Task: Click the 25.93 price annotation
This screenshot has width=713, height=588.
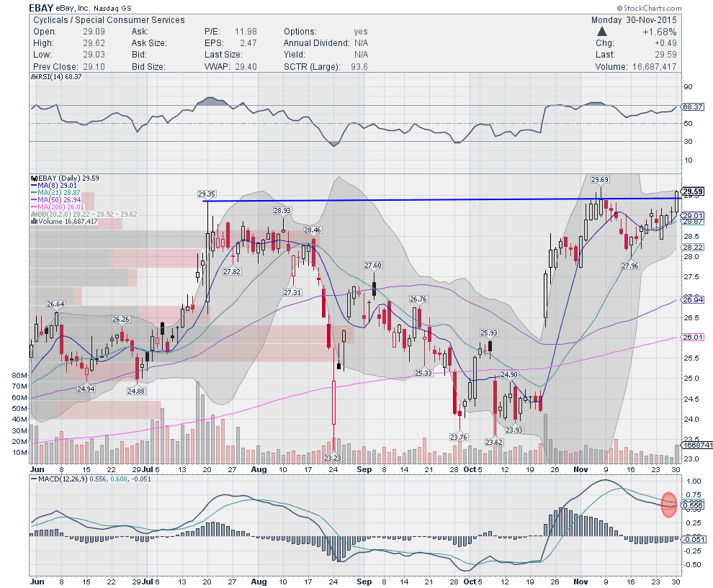Action: (489, 333)
